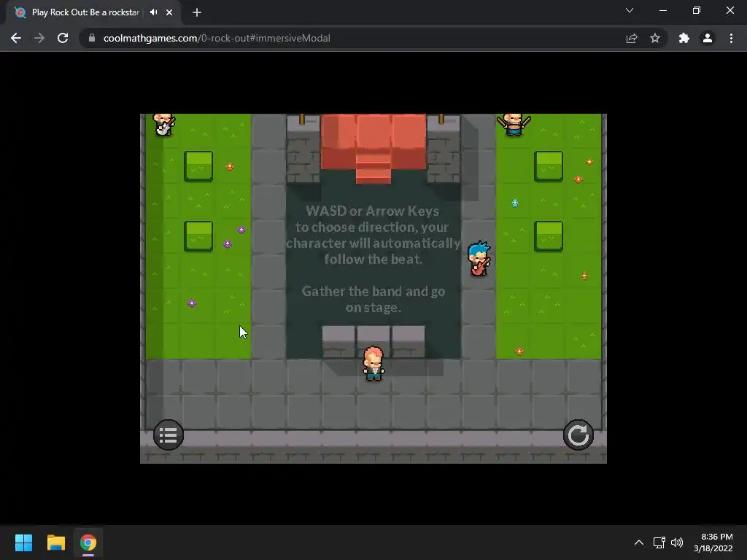Image resolution: width=747 pixels, height=560 pixels.
Task: Click the bald player character
Action: tap(373, 364)
